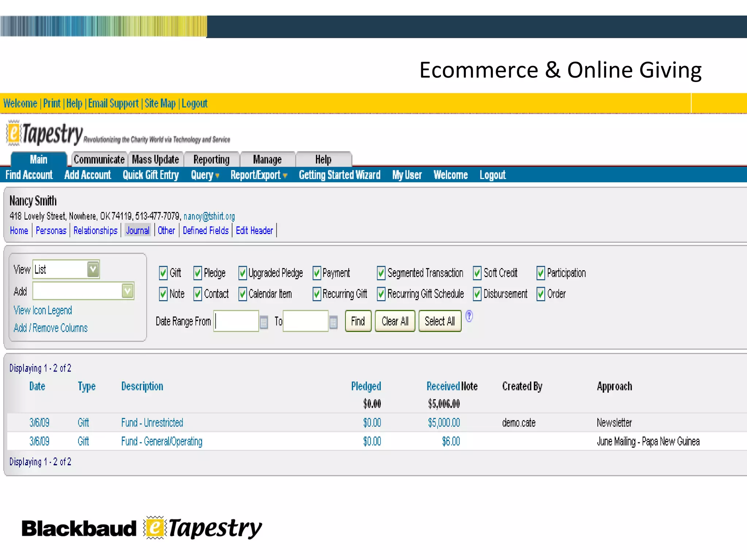Expand the Query menu

point(205,175)
